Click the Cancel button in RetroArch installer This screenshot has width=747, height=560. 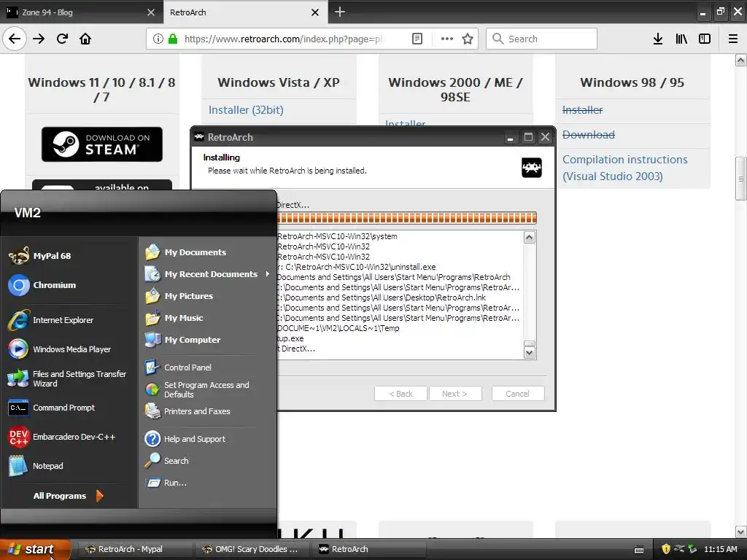(x=517, y=393)
